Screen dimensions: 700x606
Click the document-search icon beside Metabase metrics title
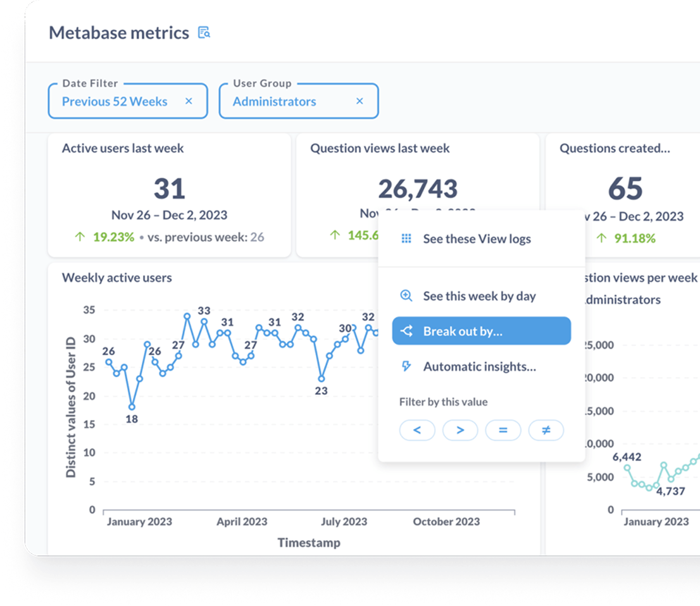click(203, 32)
